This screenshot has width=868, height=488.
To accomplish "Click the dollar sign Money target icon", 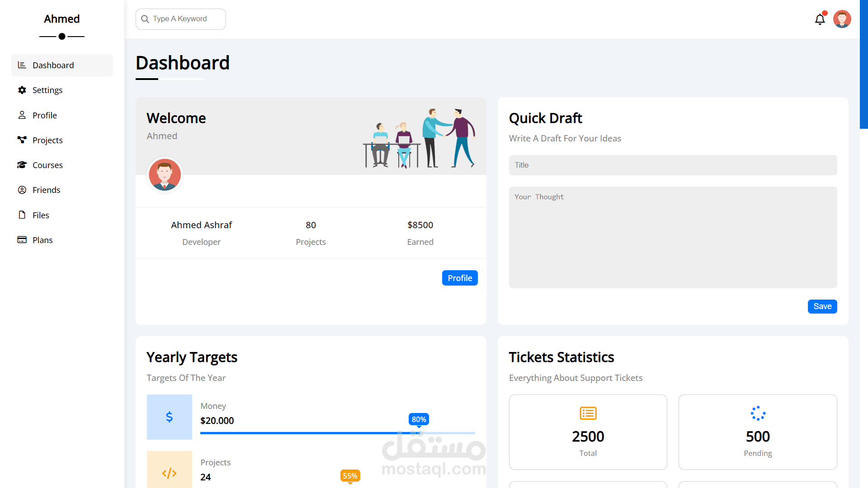I will [169, 417].
